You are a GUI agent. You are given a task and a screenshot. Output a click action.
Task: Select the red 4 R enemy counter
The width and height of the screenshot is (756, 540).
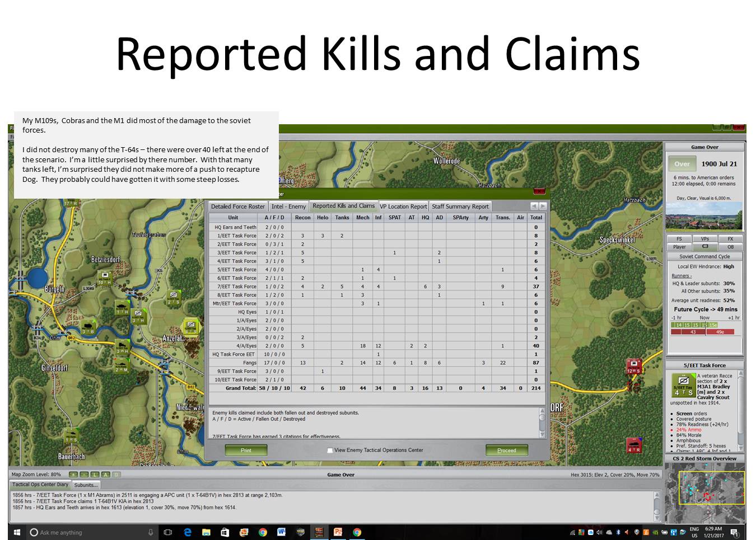(x=633, y=445)
